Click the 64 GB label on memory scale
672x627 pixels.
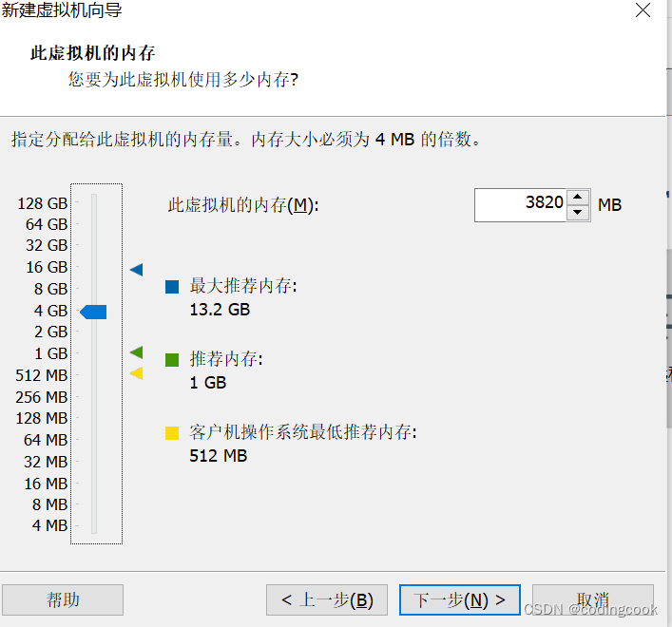(47, 224)
